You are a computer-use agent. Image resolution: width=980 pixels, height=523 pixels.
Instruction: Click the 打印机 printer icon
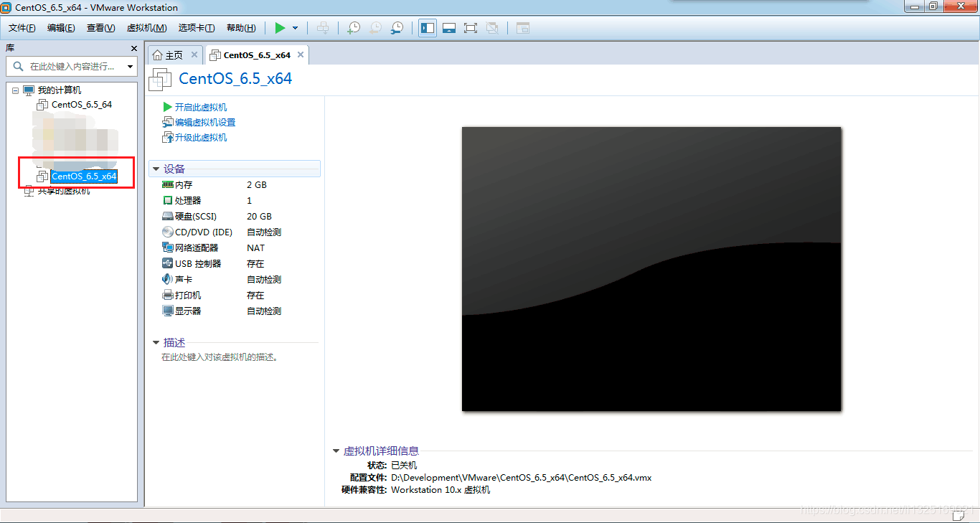point(168,296)
